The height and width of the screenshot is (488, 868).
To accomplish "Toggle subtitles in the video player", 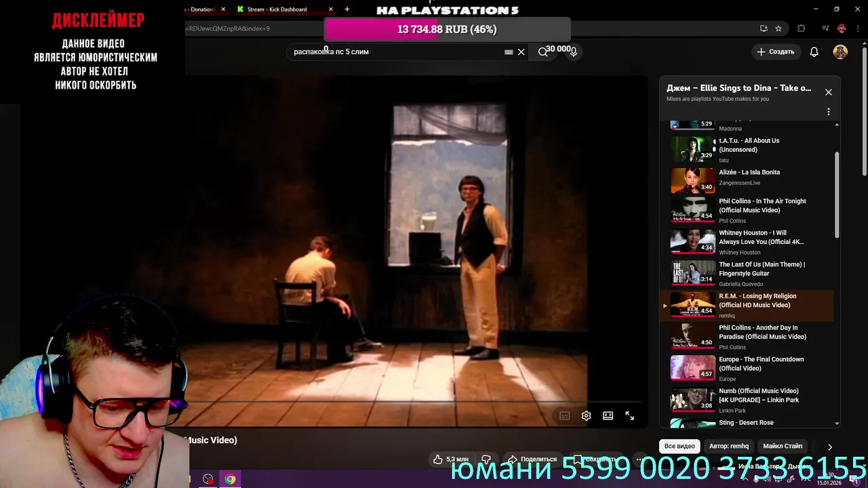I will click(564, 415).
